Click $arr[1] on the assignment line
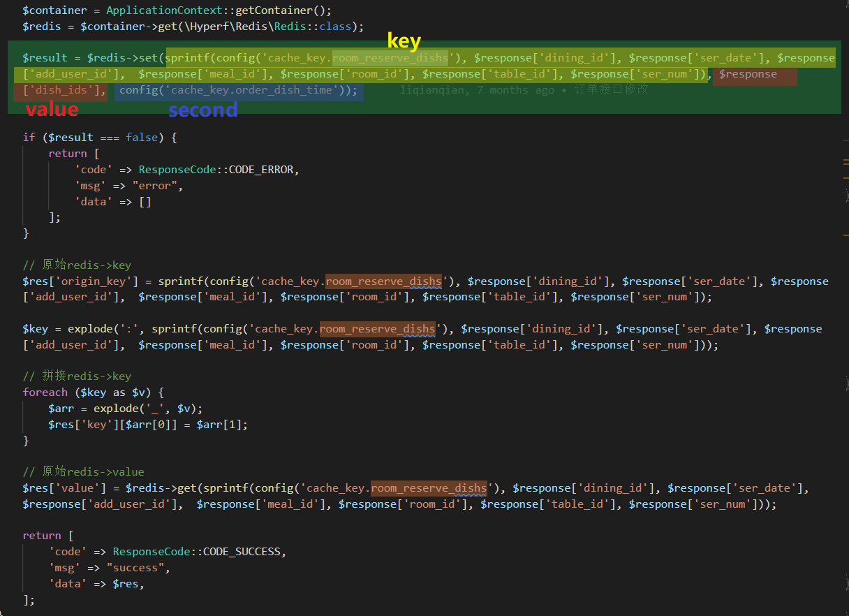 [x=219, y=425]
